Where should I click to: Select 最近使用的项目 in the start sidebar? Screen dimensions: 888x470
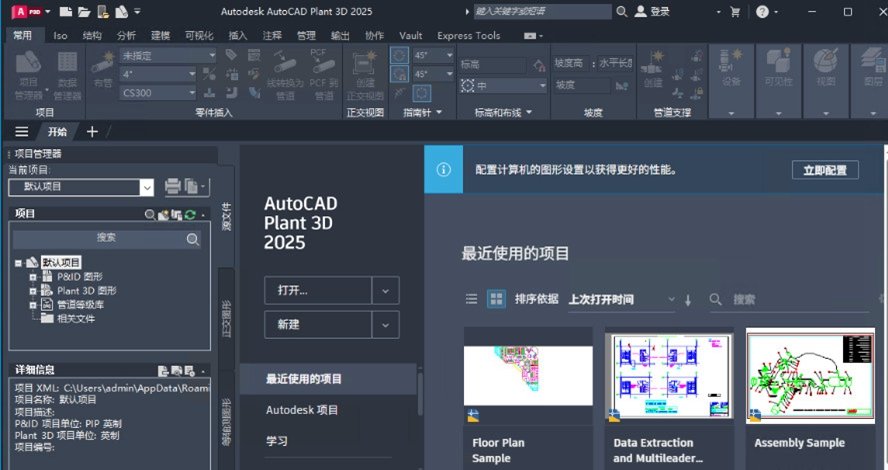coord(328,379)
